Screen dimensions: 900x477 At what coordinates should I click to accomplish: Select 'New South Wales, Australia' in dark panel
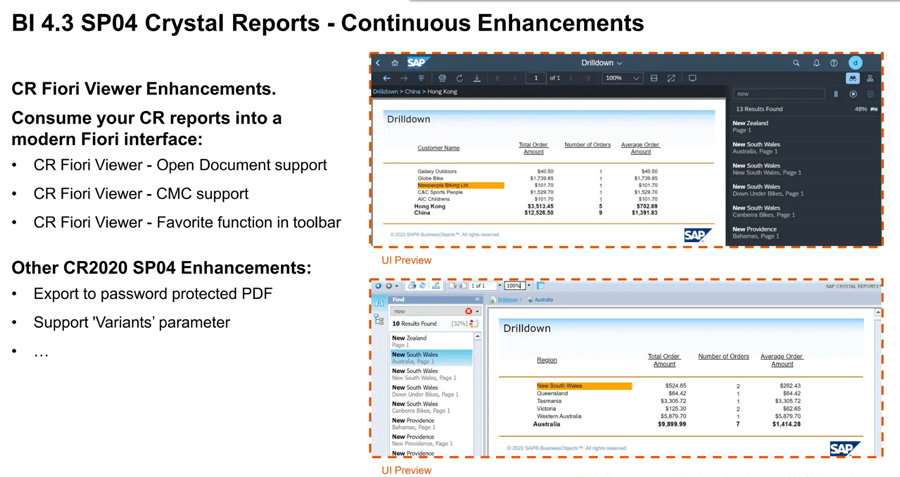(804, 148)
